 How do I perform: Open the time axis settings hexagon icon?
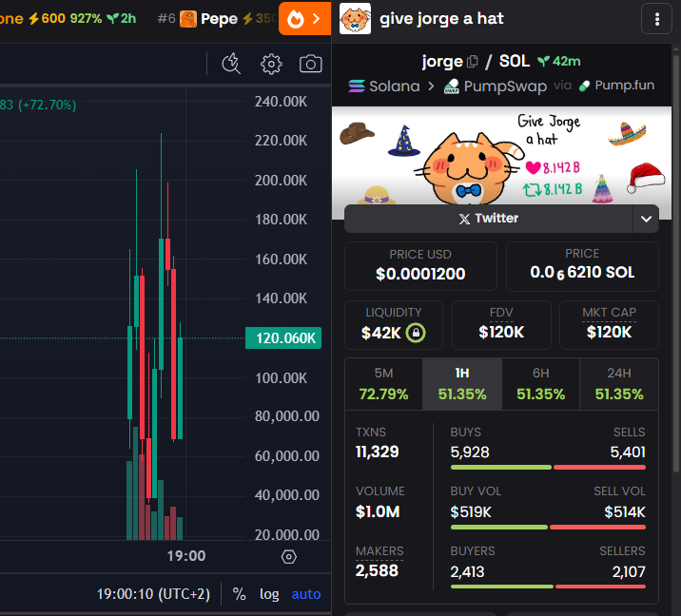(289, 556)
